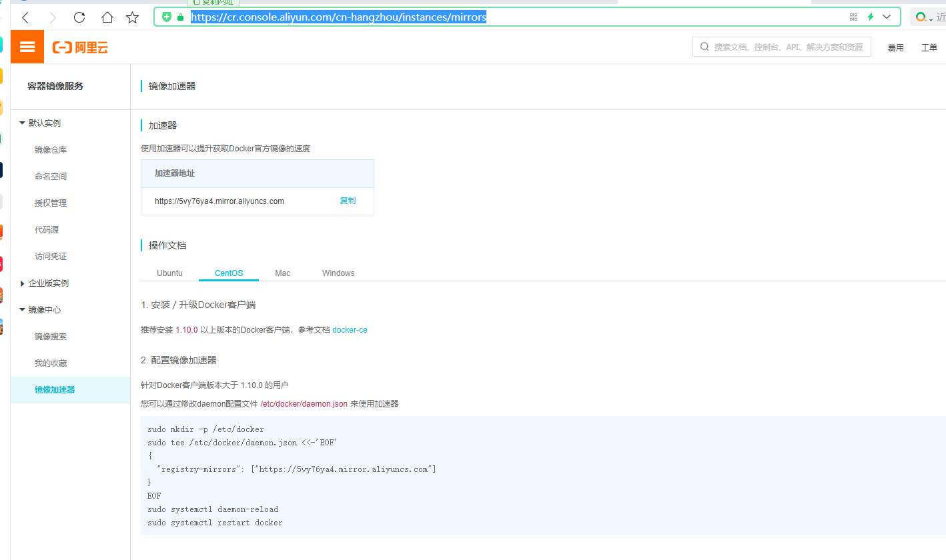Image resolution: width=946 pixels, height=560 pixels.
Task: Open the orange hamburger menu
Action: click(x=27, y=47)
